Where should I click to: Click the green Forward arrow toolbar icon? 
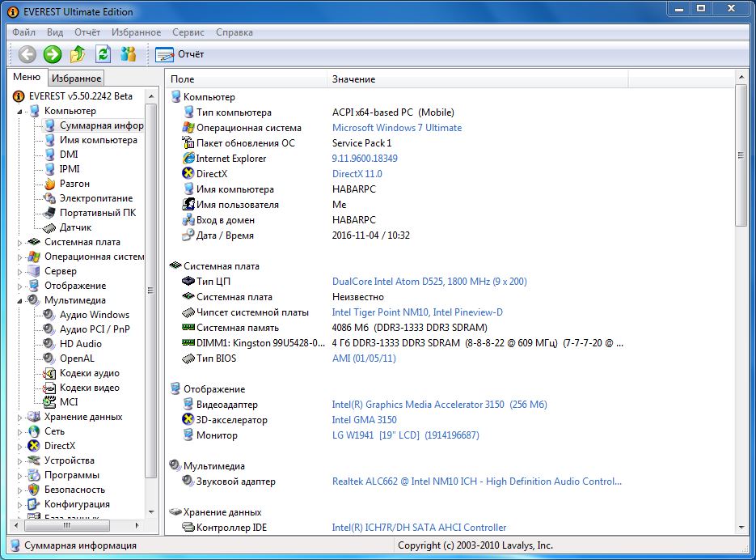coord(53,54)
